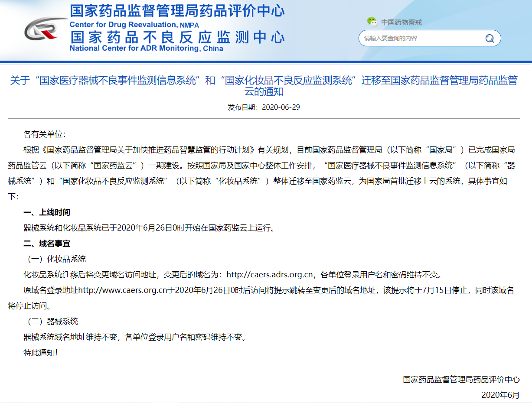Click the closing 特此通知！

pyautogui.click(x=40, y=353)
